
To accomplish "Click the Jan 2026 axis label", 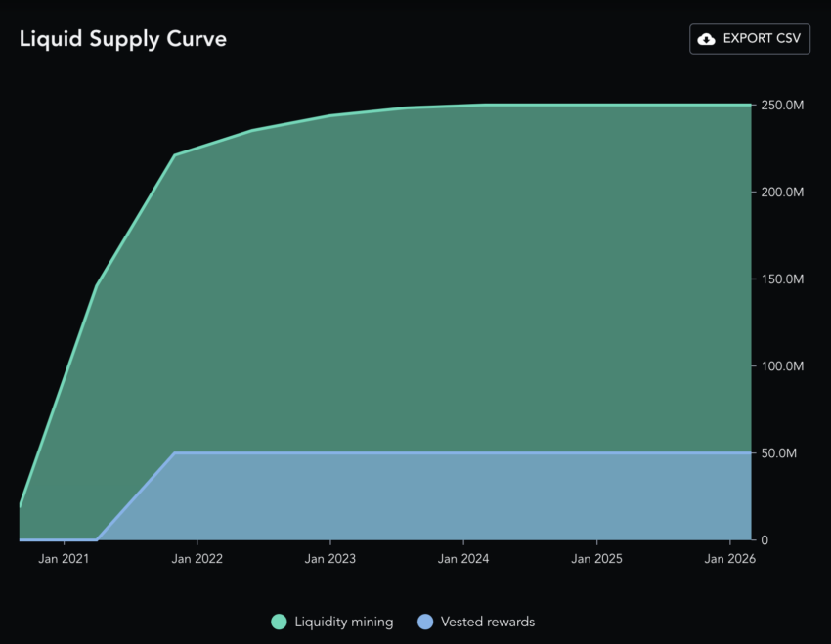I will (x=729, y=559).
